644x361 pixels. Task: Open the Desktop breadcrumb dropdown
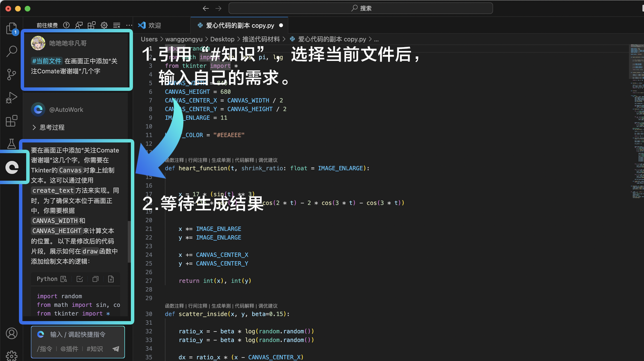click(222, 39)
